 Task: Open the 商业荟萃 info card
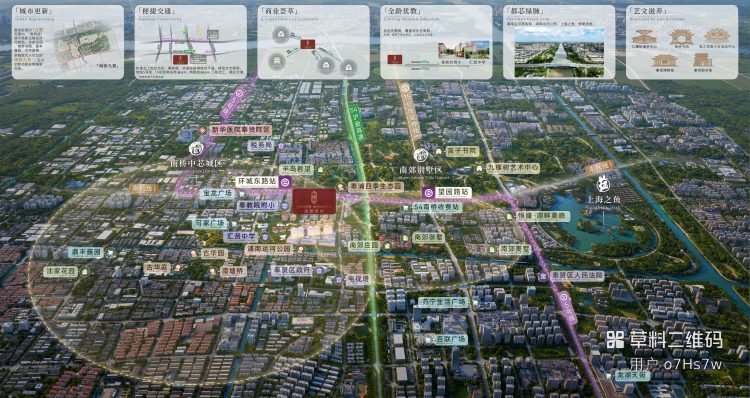pyautogui.click(x=314, y=42)
